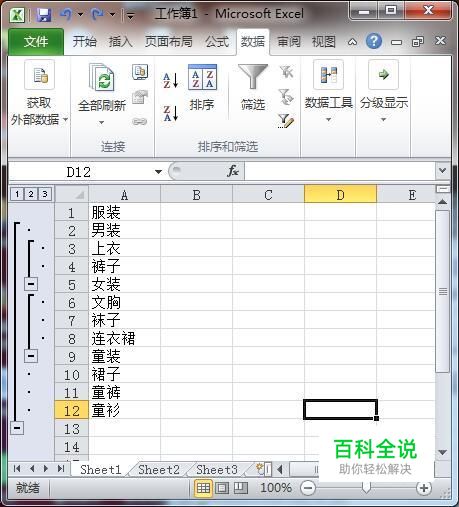Minimize the ribbon caret icon
This screenshot has height=507, width=459.
[x=352, y=42]
